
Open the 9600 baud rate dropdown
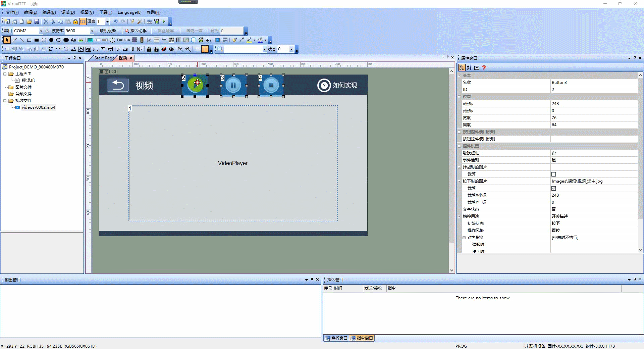click(92, 31)
